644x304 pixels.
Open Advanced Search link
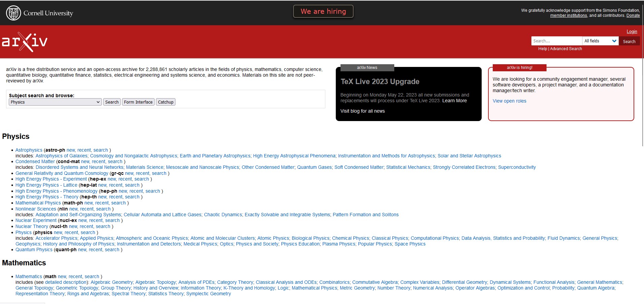(566, 49)
